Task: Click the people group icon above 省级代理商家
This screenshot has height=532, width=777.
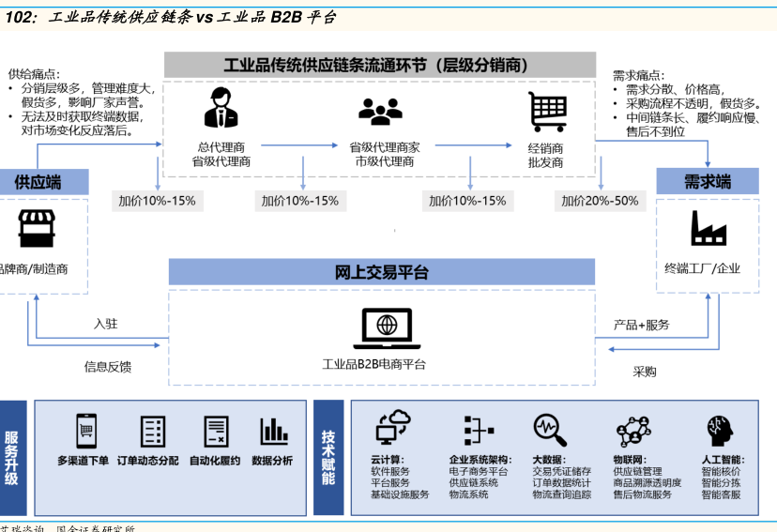Action: point(380,111)
